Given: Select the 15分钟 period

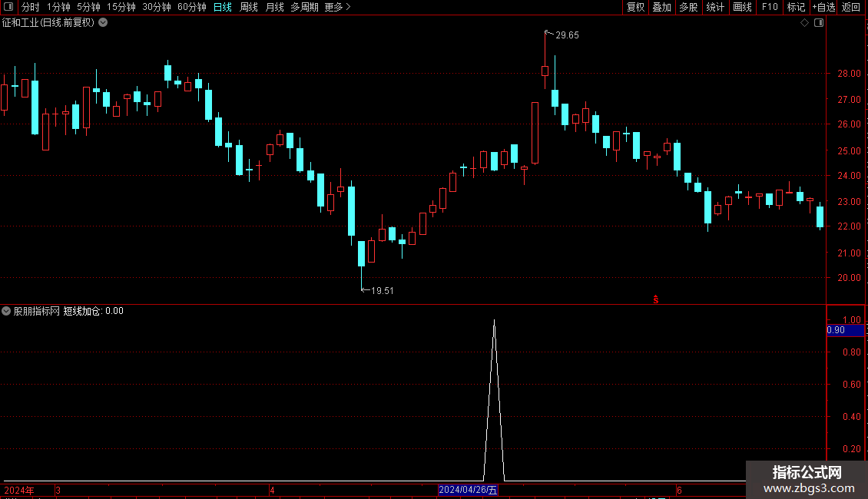Looking at the screenshot, I should [x=121, y=7].
